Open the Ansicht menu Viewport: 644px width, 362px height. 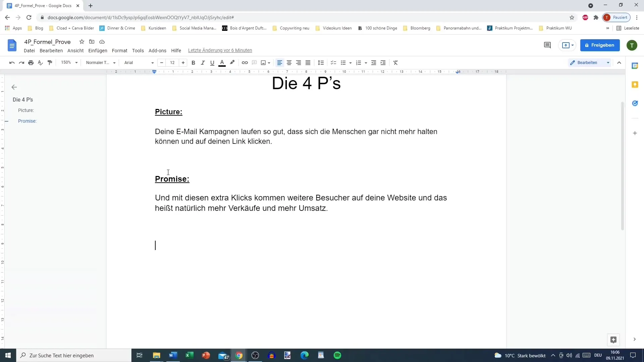point(75,51)
